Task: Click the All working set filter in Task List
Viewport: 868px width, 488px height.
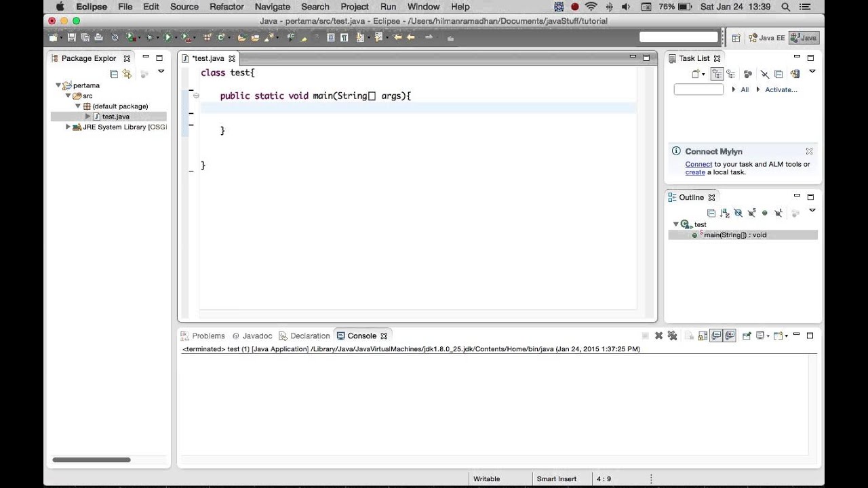Action: click(x=745, y=89)
